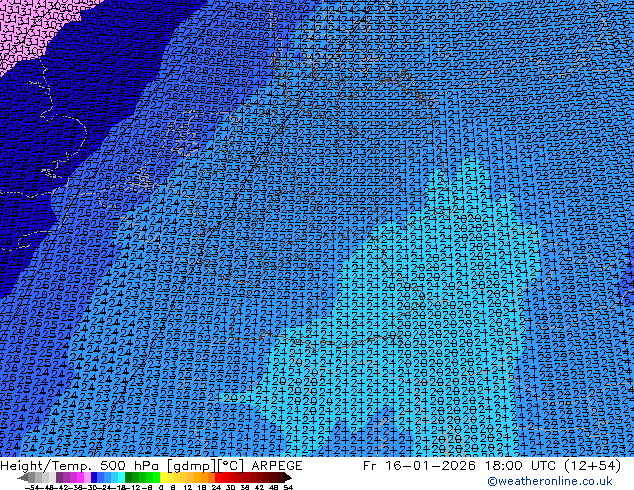Click the grey left arrow end of legend
This screenshot has height=490, width=634.
[23, 477]
